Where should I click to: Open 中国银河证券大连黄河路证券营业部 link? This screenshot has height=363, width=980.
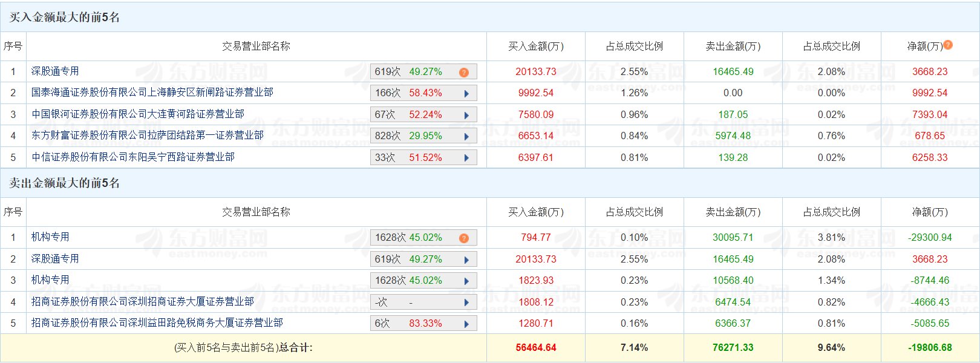pos(138,114)
